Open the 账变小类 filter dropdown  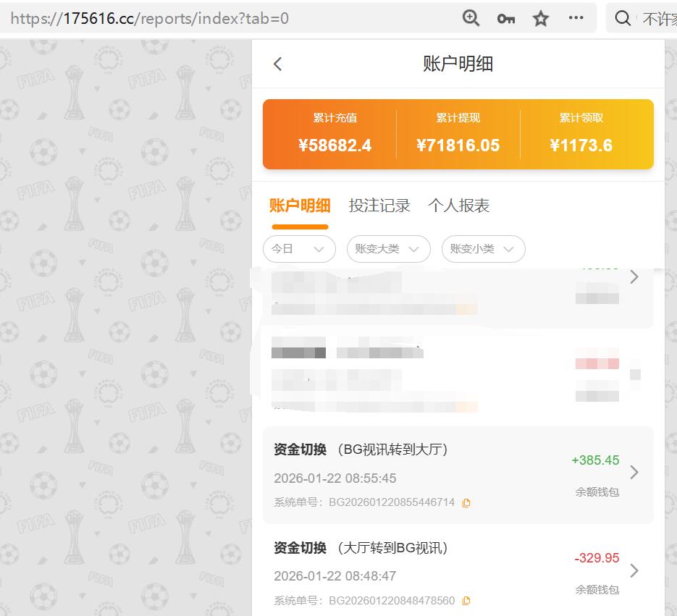pyautogui.click(x=483, y=249)
